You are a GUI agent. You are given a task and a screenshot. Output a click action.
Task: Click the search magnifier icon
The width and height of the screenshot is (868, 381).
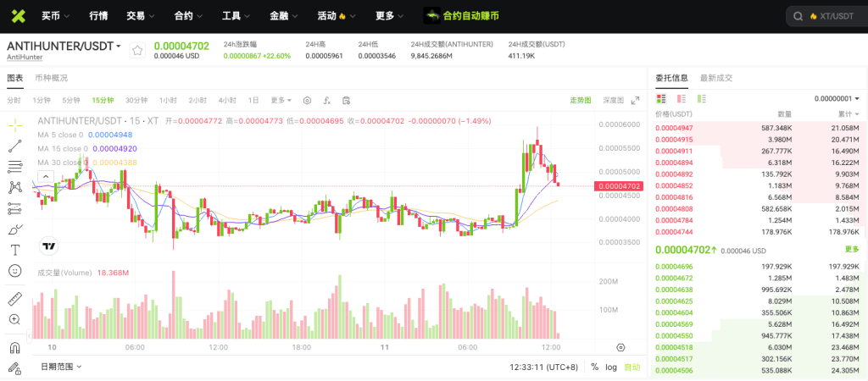[798, 17]
